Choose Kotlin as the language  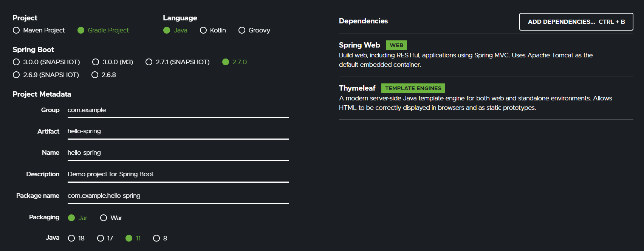coord(203,30)
